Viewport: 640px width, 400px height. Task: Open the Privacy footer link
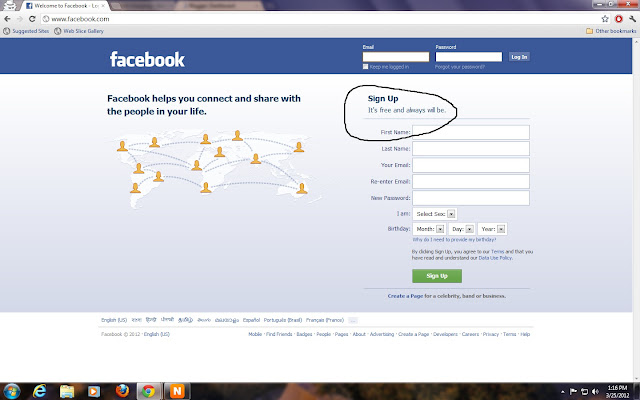(x=491, y=334)
